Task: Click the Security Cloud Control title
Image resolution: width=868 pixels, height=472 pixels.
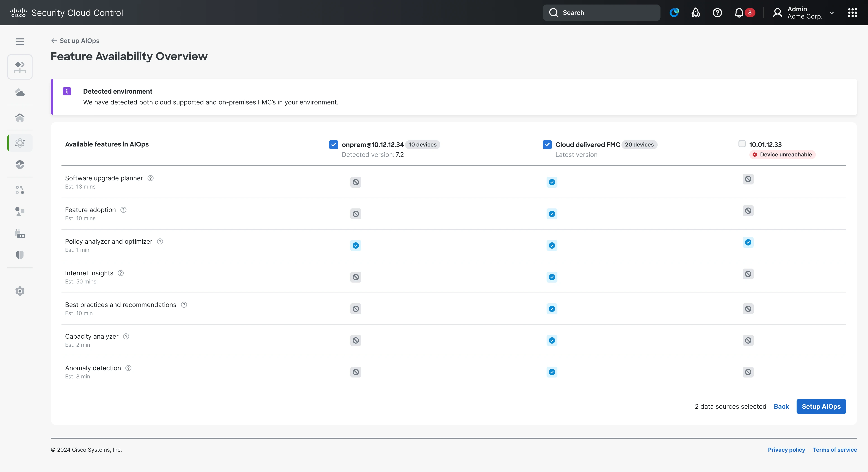Action: [x=77, y=13]
